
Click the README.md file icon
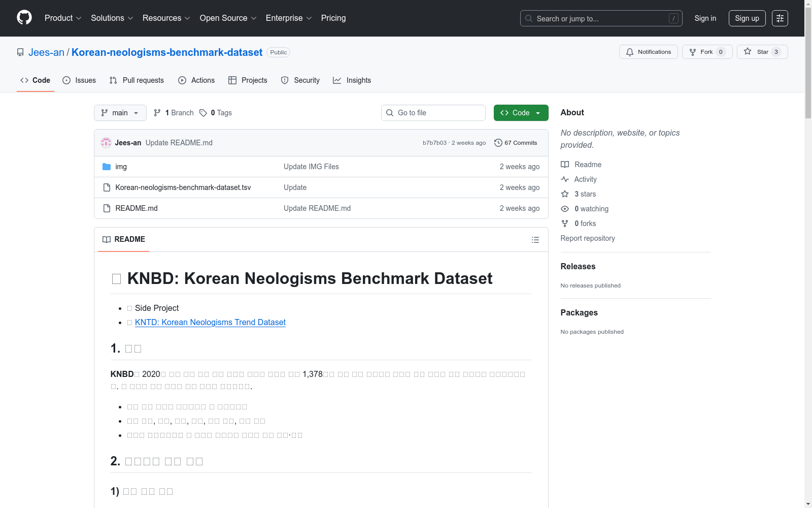pyautogui.click(x=107, y=208)
